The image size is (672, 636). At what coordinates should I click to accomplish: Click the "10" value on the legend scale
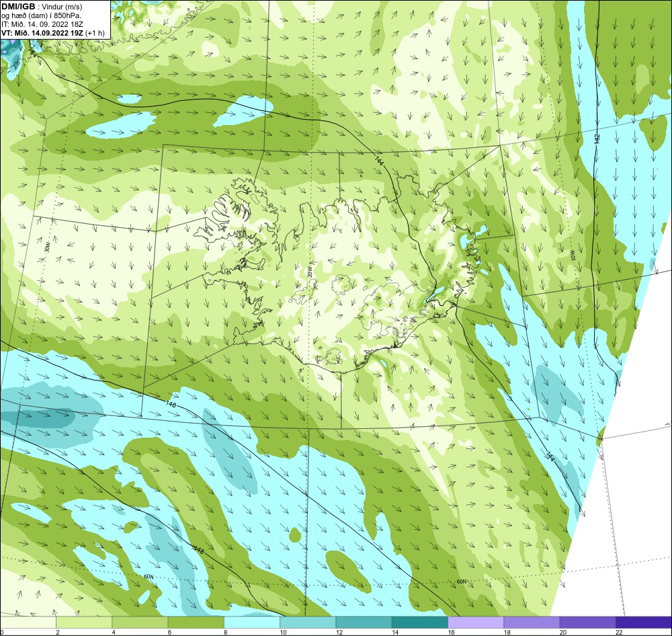284,632
